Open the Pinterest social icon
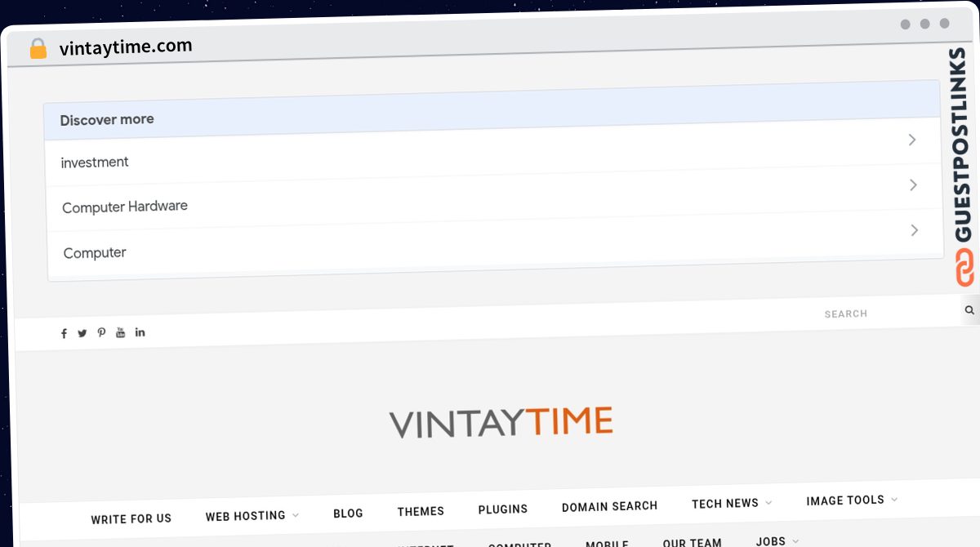980x547 pixels. [101, 332]
